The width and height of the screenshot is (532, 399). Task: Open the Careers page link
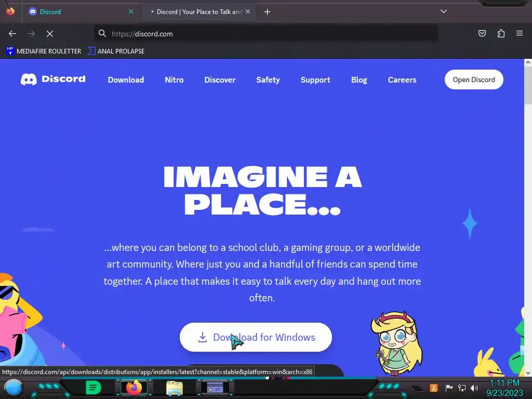coord(402,79)
